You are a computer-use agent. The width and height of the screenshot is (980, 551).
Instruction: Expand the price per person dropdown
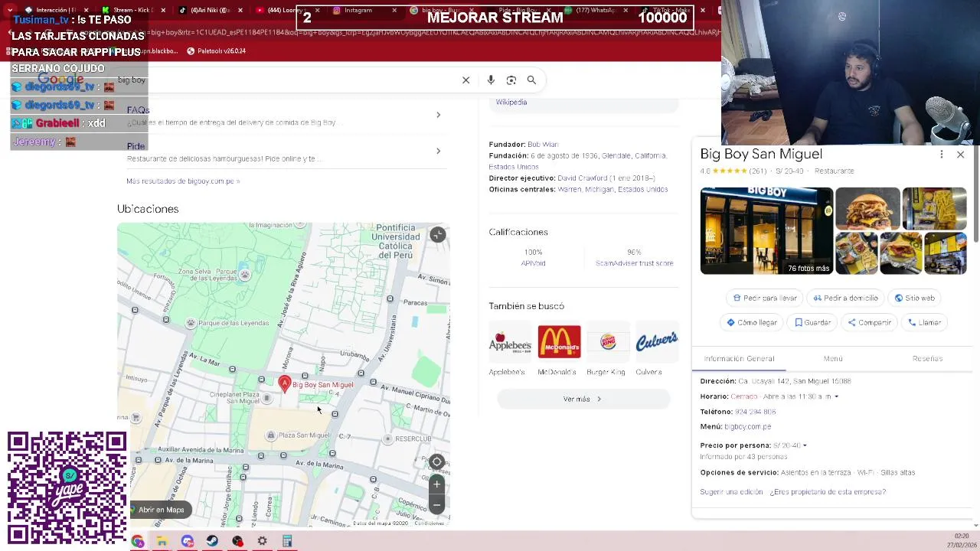click(805, 445)
